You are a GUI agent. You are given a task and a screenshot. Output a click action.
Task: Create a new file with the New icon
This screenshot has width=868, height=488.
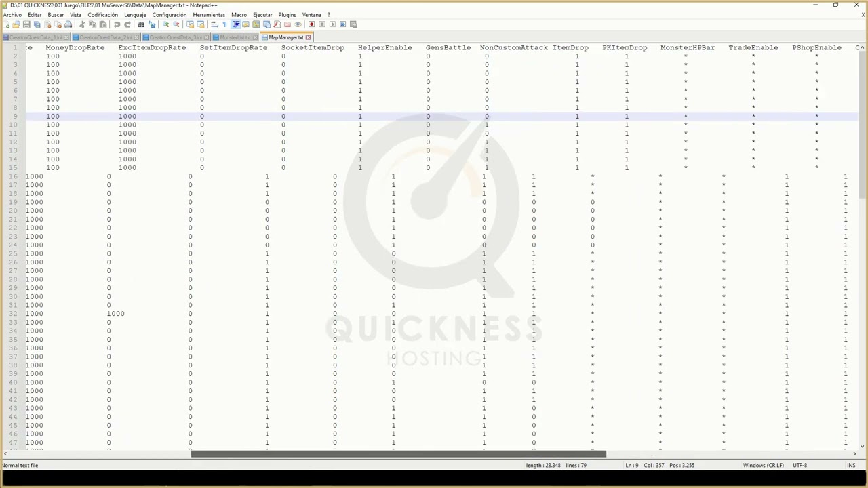[6, 24]
